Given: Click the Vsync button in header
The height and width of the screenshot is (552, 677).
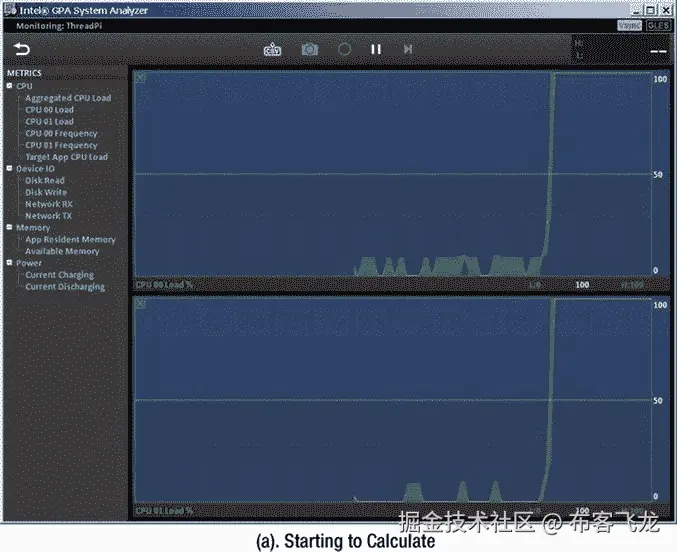Looking at the screenshot, I should click(630, 25).
